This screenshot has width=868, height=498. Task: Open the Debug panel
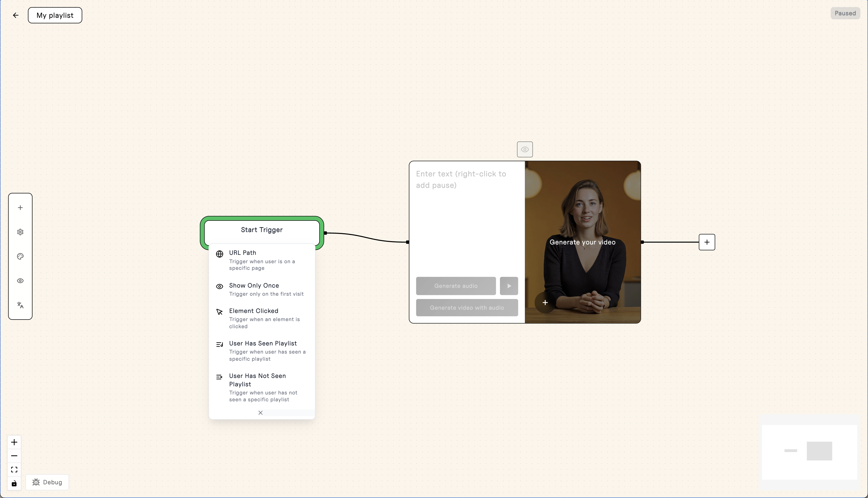point(47,482)
